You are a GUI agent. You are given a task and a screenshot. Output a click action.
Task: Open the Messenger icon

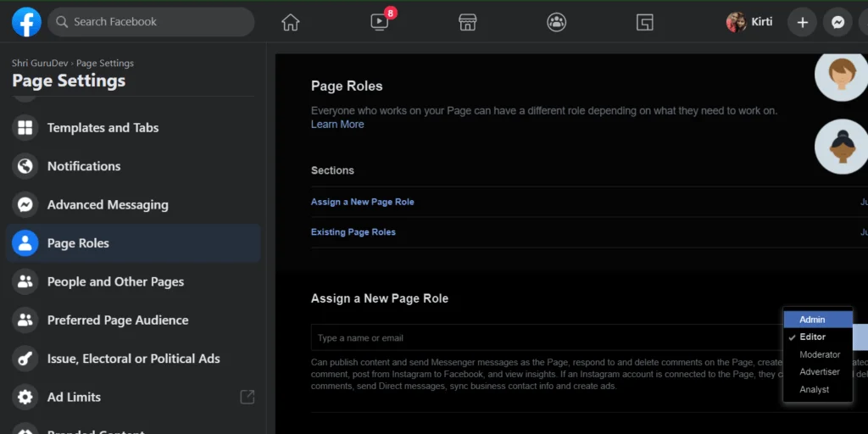(x=837, y=22)
